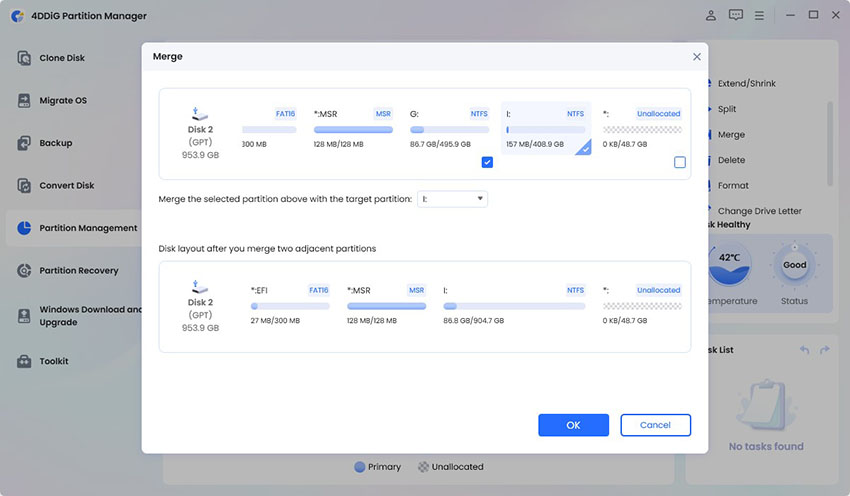850x496 pixels.
Task: Open Backup from the sidebar
Action: [56, 143]
